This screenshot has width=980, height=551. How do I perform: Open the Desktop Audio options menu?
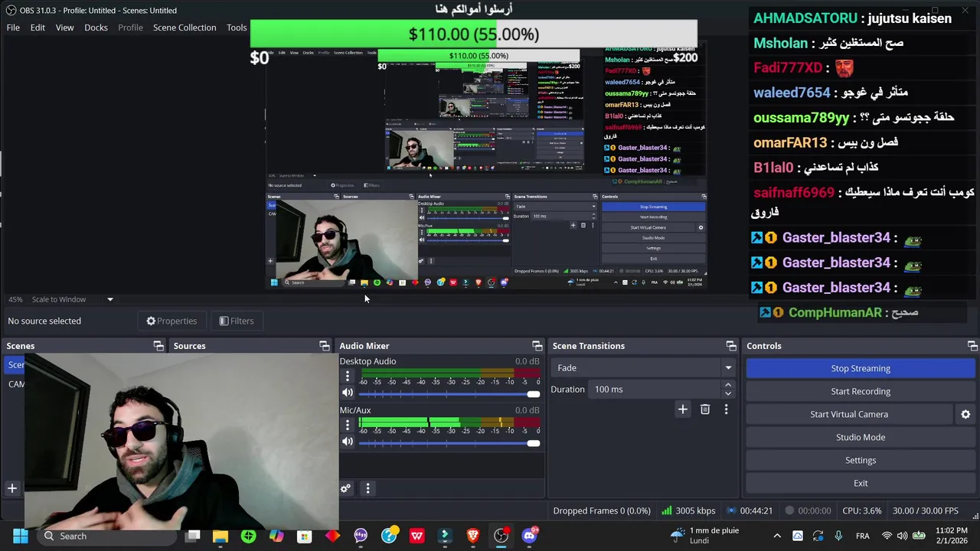(348, 376)
